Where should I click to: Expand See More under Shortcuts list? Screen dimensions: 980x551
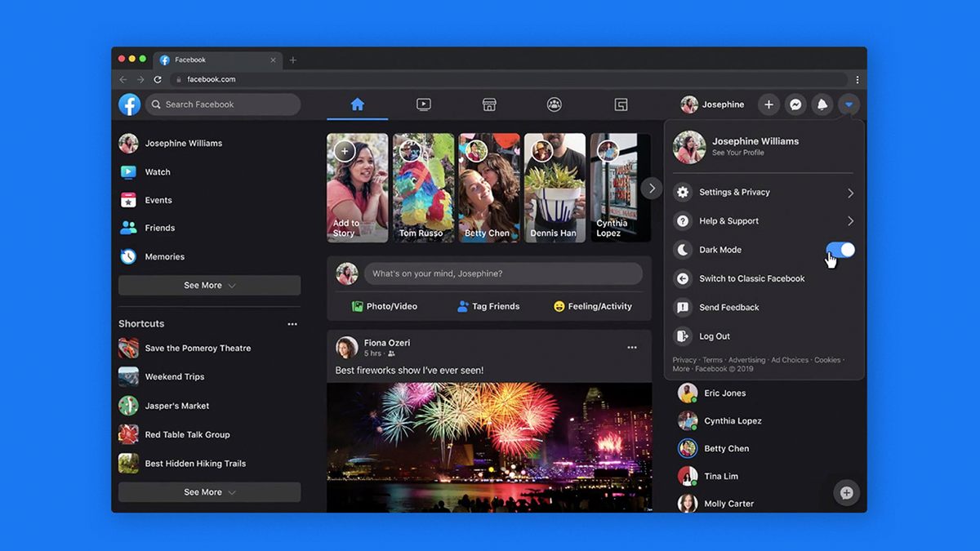(209, 492)
